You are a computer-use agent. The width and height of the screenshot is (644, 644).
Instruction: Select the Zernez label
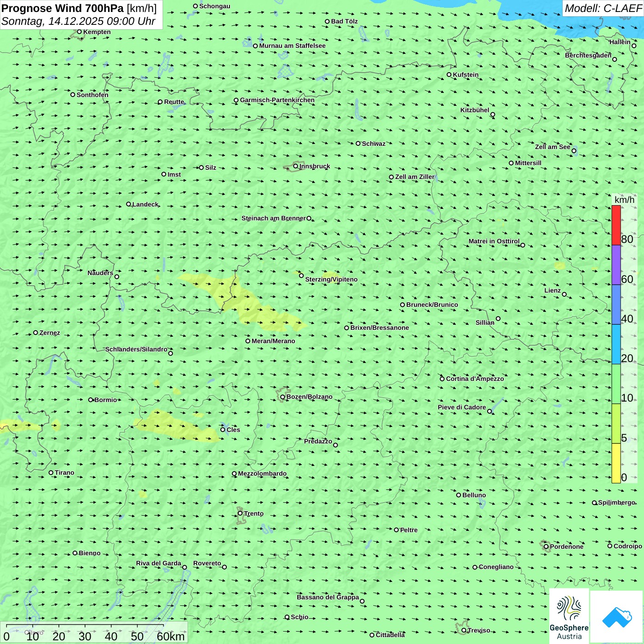50,333
